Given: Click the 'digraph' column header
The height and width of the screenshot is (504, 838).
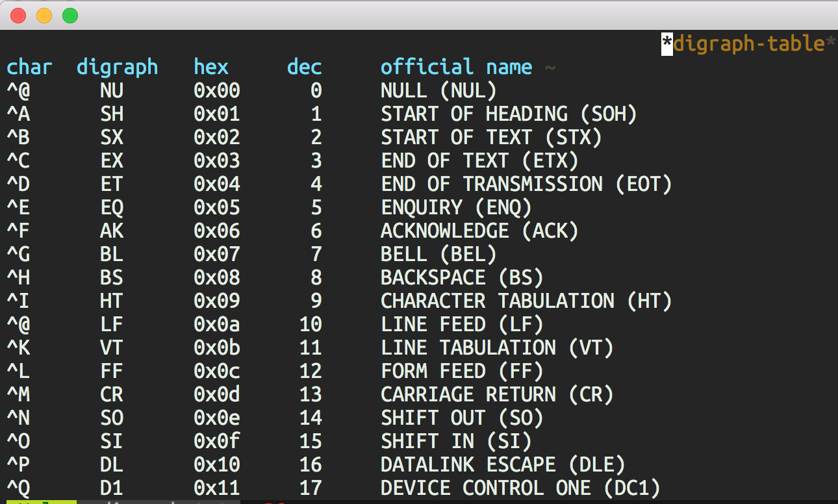Looking at the screenshot, I should coord(117,67).
